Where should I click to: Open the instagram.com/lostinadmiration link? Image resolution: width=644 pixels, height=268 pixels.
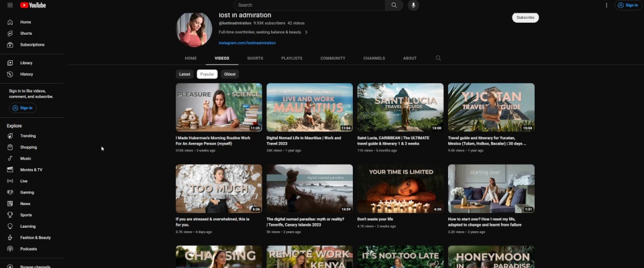[x=248, y=43]
